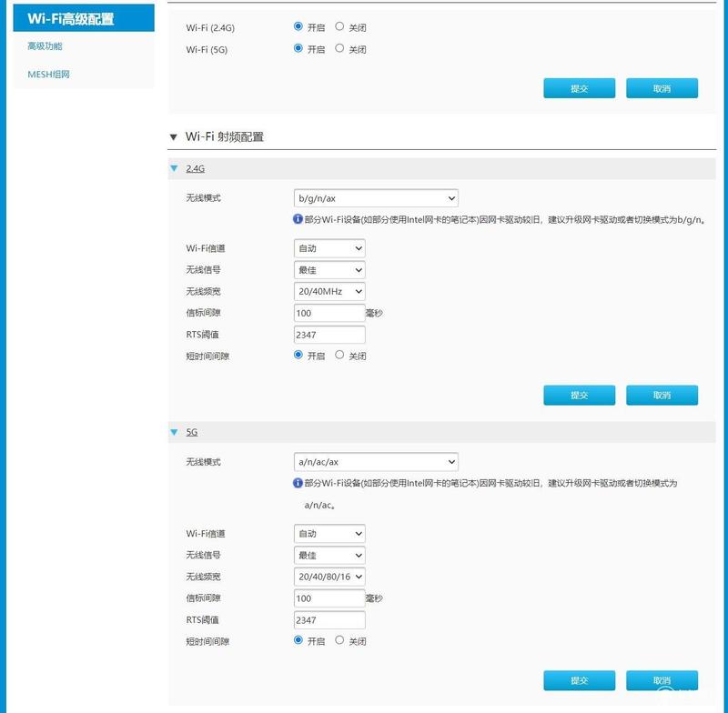This screenshot has width=728, height=713.
Task: Click the info icon under the 5G wireless mode
Action: 298,483
